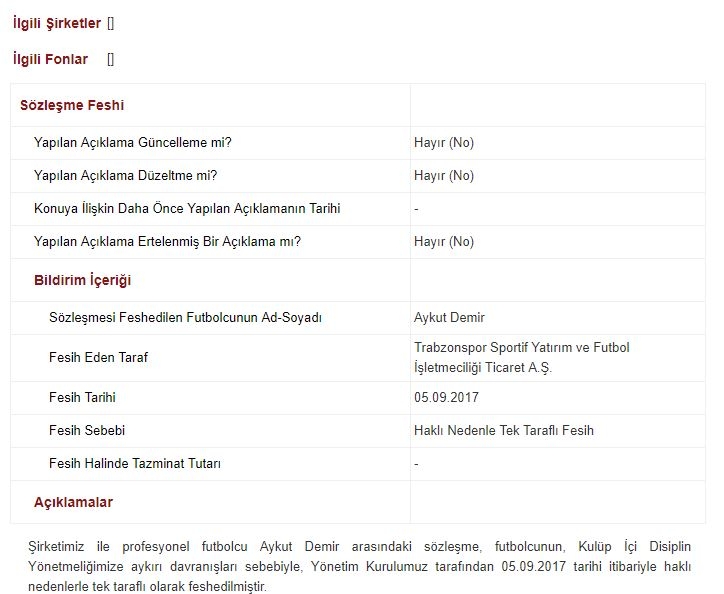This screenshot has height=594, width=724.
Task: Select the Açıklamalar section header
Action: coord(74,502)
